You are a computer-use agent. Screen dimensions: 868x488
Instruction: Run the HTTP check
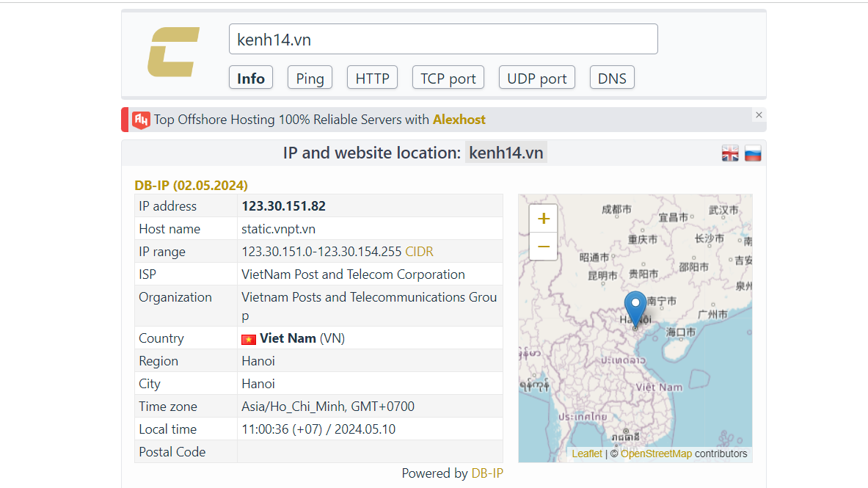tap(372, 77)
